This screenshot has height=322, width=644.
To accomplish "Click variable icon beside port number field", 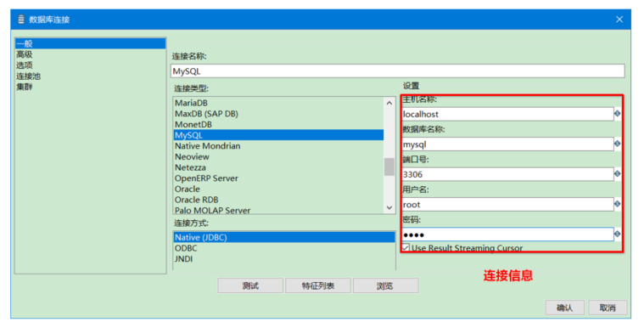I will pyautogui.click(x=617, y=174).
